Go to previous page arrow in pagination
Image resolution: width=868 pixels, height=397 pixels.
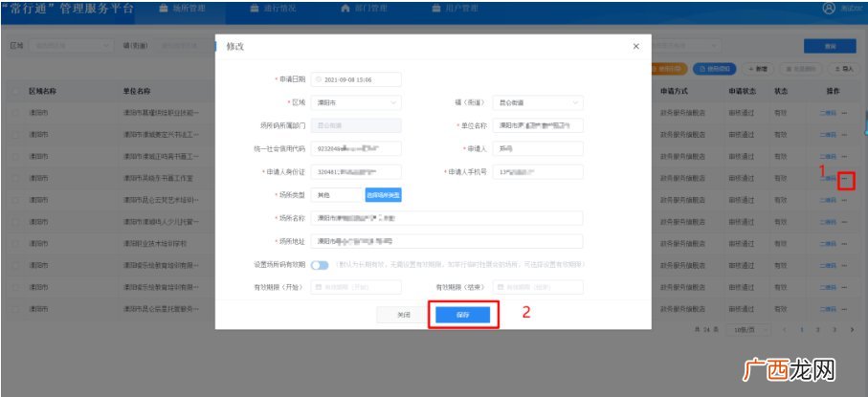click(x=785, y=329)
